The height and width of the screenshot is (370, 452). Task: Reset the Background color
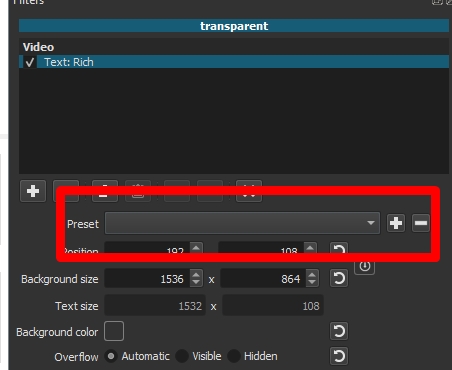point(339,331)
